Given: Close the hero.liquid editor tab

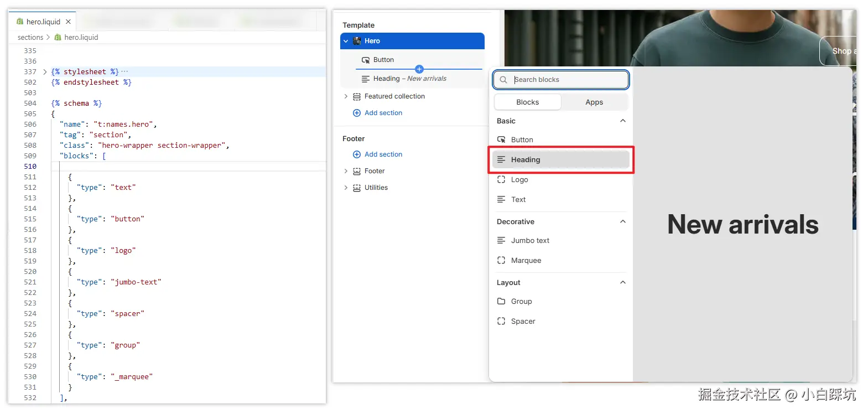Looking at the screenshot, I should [68, 22].
